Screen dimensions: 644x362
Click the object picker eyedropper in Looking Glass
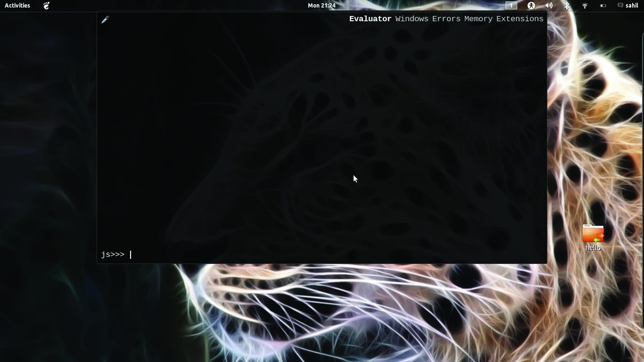(x=105, y=19)
